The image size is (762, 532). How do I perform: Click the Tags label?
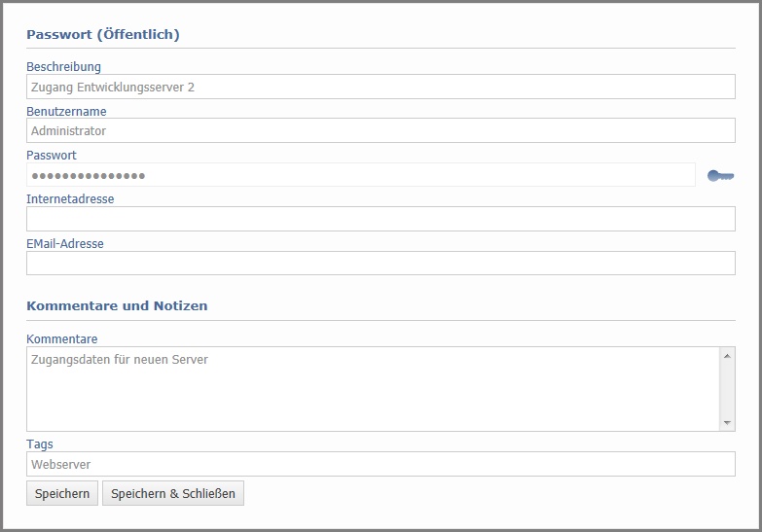tap(39, 444)
